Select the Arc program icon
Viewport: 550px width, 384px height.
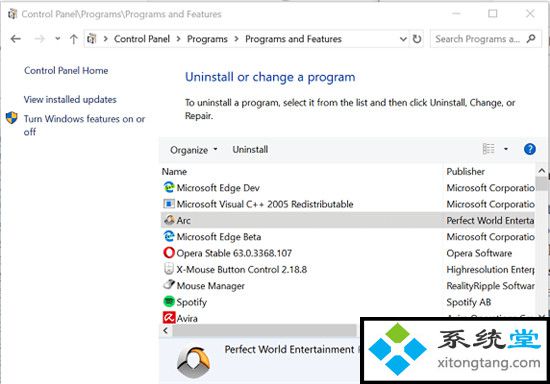coord(170,220)
